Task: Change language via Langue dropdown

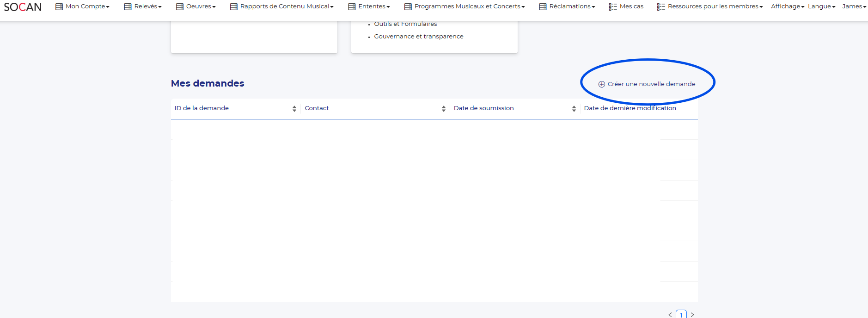Action: click(x=821, y=6)
